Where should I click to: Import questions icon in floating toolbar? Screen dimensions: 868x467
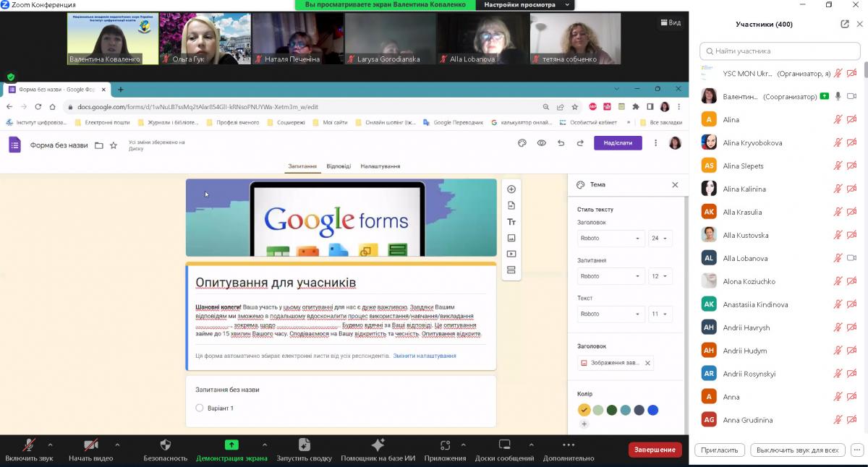[x=511, y=205]
